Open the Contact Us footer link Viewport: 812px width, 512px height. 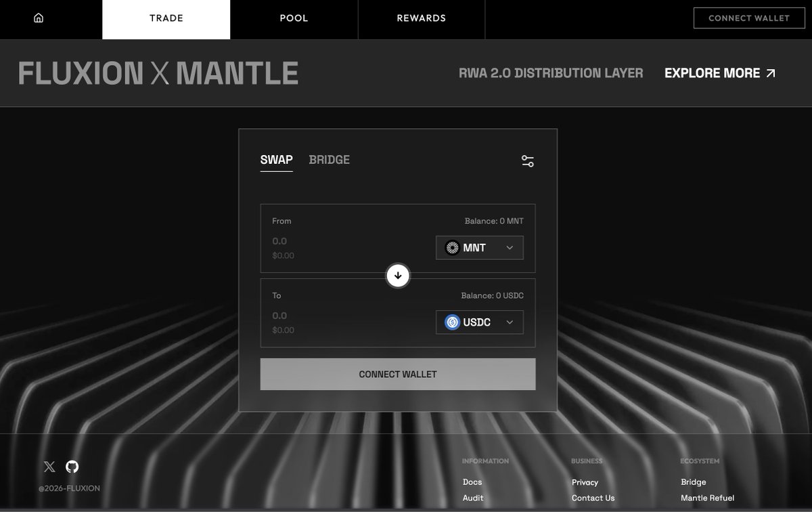[x=593, y=498]
